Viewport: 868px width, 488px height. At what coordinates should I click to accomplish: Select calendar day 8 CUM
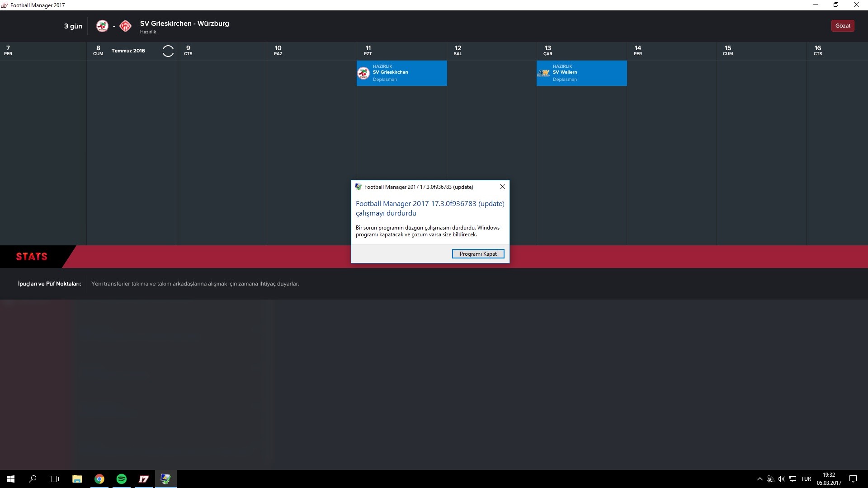coord(98,51)
